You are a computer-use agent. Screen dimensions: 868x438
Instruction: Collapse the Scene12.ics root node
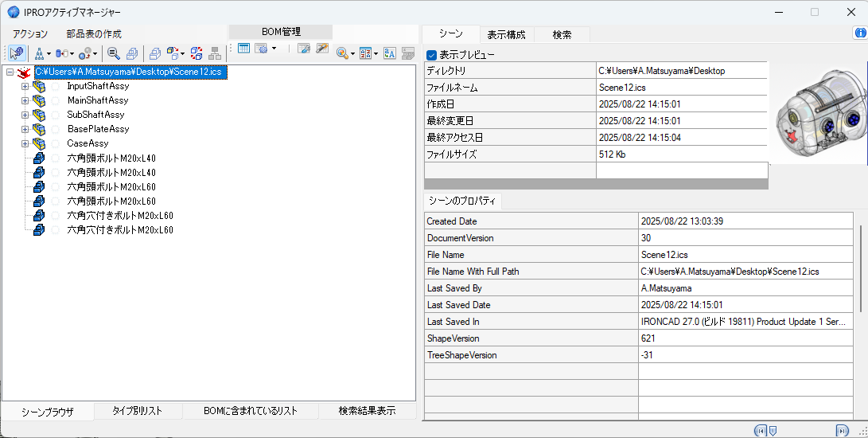click(x=10, y=72)
